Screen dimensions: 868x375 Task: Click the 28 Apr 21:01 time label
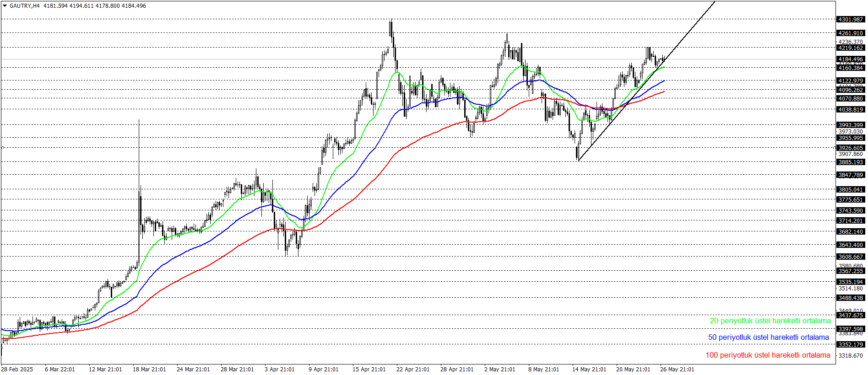[x=457, y=370]
